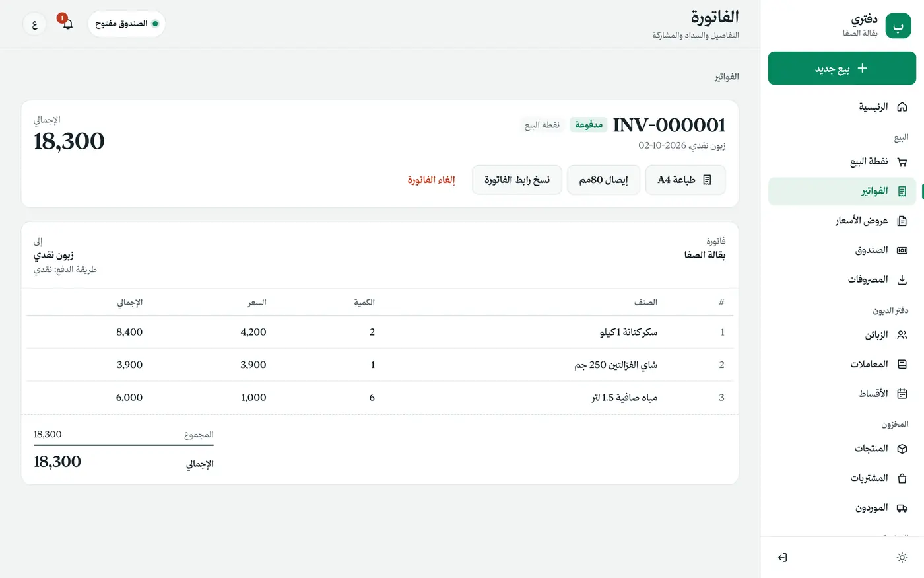Select عروض الأسعار sidebar item
The height and width of the screenshot is (578, 924).
tap(841, 221)
